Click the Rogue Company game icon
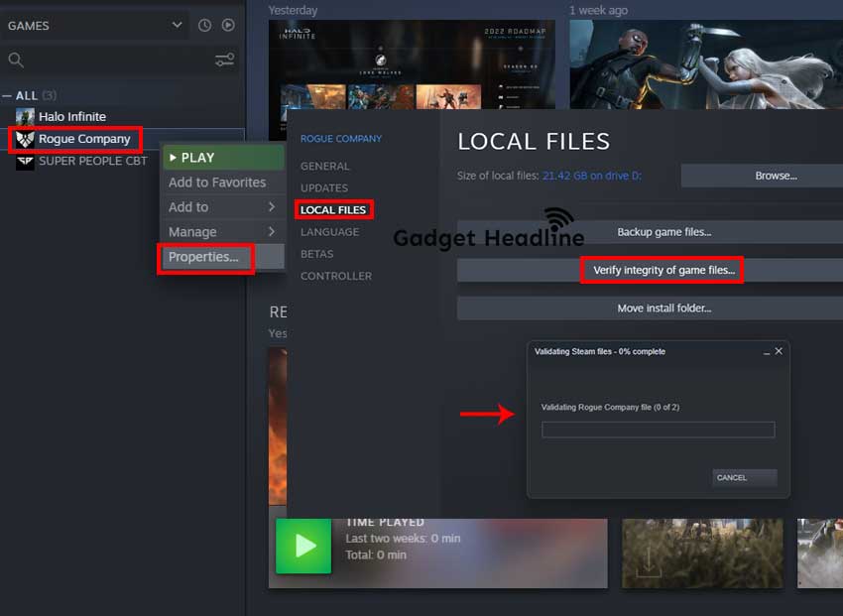The height and width of the screenshot is (616, 843). pyautogui.click(x=24, y=139)
